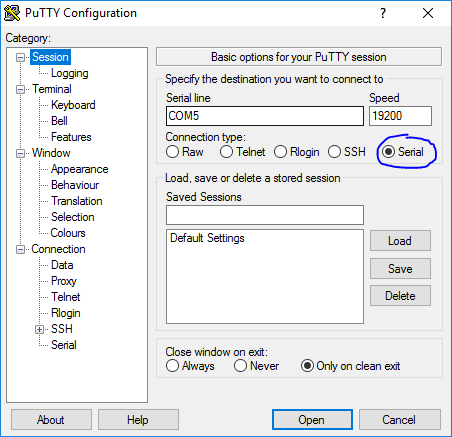The width and height of the screenshot is (452, 437).
Task: Set close window on exit to Never
Action: click(x=240, y=366)
